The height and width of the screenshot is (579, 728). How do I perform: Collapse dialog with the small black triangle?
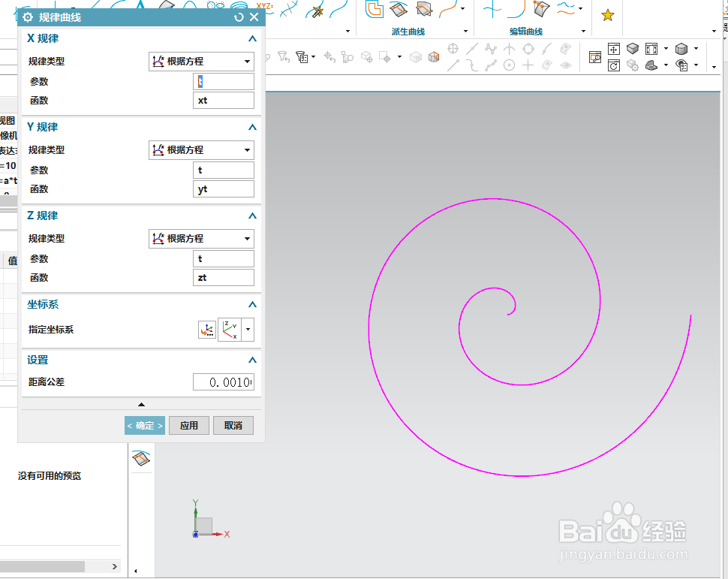point(142,405)
